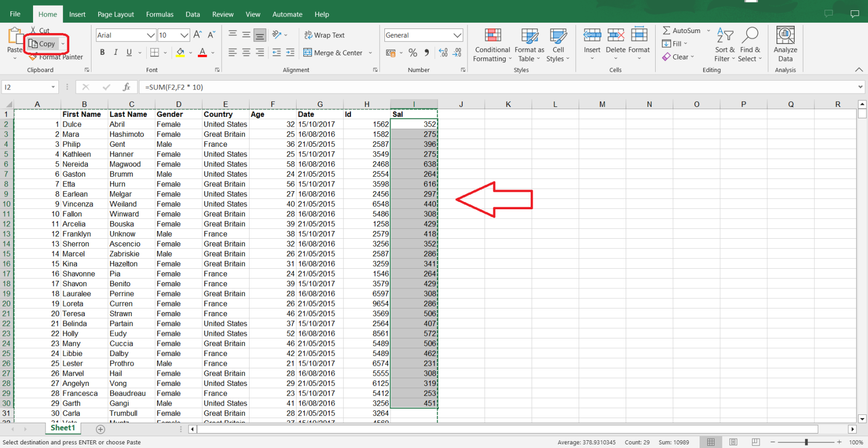Enable Wrap Text

point(324,35)
